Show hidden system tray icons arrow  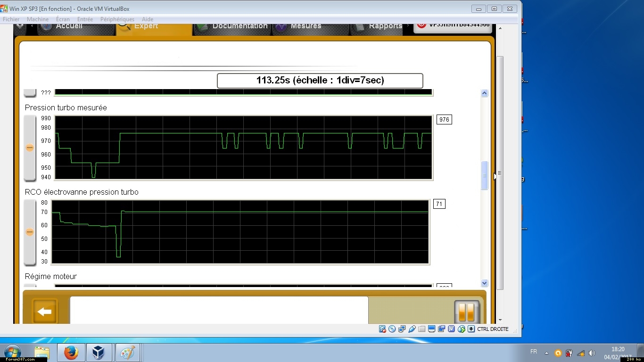546,353
